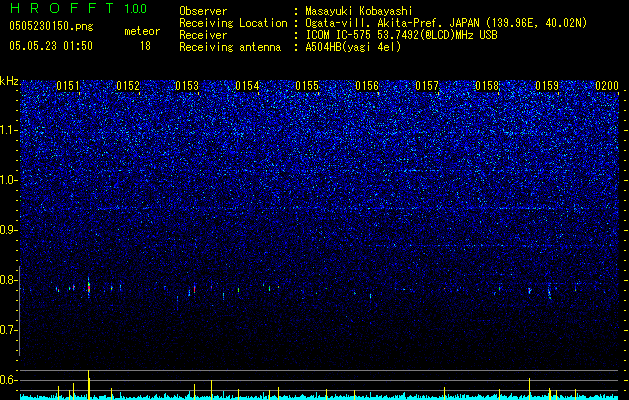Click the tallest yellow peak in the bottom level graph
Viewport: 629px width, 400px height.
tap(89, 385)
